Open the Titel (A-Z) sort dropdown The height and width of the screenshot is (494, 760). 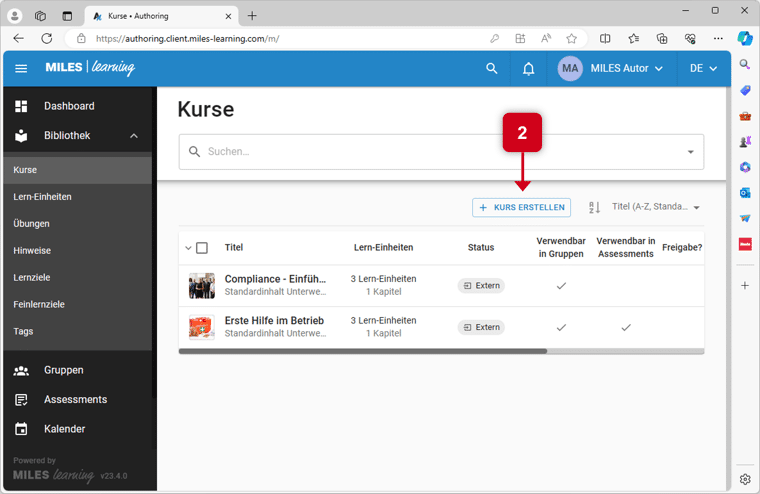tap(655, 207)
